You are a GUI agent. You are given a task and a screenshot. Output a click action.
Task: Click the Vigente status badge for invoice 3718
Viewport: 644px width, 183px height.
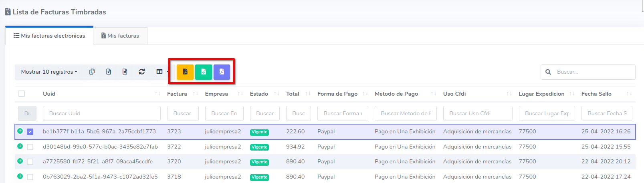tap(259, 177)
